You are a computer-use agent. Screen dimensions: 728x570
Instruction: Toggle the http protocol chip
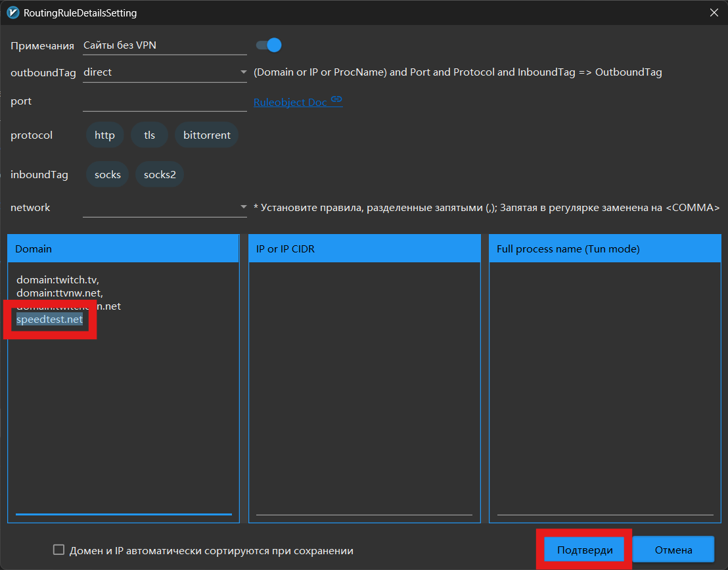point(104,135)
